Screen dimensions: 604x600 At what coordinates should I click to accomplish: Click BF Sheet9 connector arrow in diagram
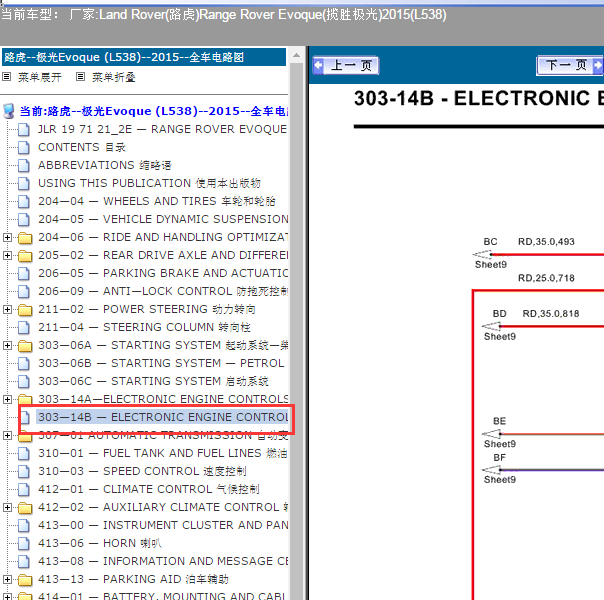click(x=492, y=470)
